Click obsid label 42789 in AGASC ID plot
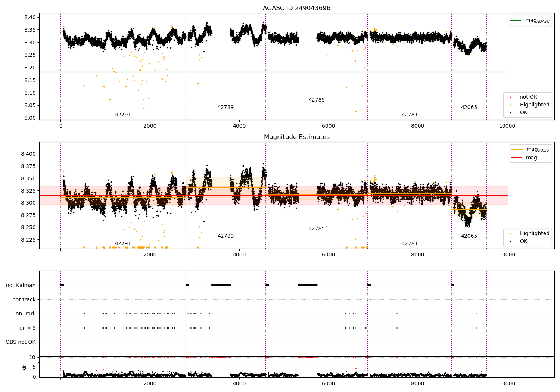Screen dimensions: 560x392 [x=225, y=108]
